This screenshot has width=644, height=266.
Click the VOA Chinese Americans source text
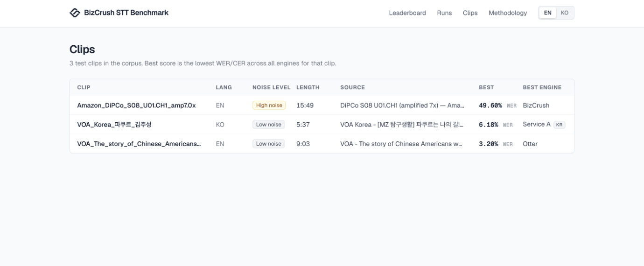pyautogui.click(x=402, y=144)
